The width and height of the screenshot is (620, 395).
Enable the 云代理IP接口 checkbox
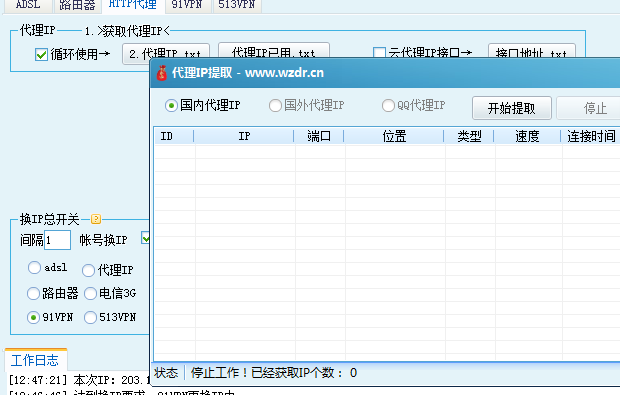(x=379, y=52)
